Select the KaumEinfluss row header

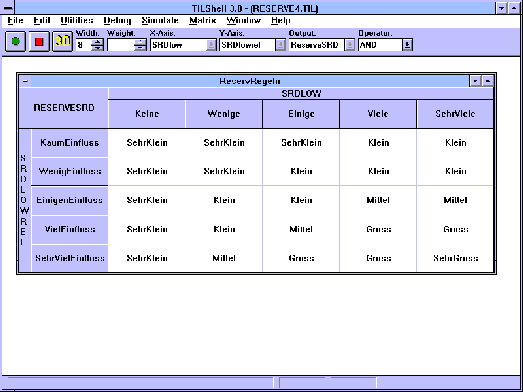click(70, 143)
